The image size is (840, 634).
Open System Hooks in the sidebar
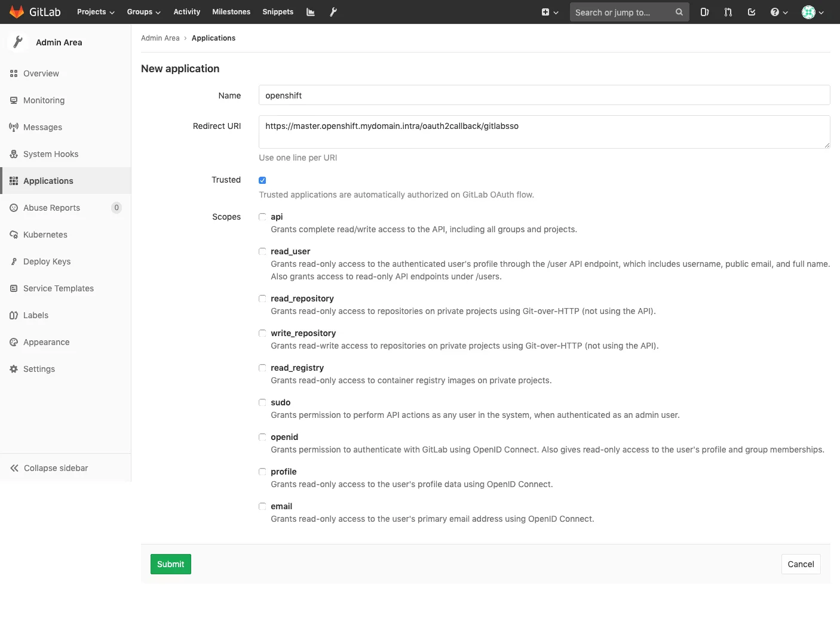51,154
